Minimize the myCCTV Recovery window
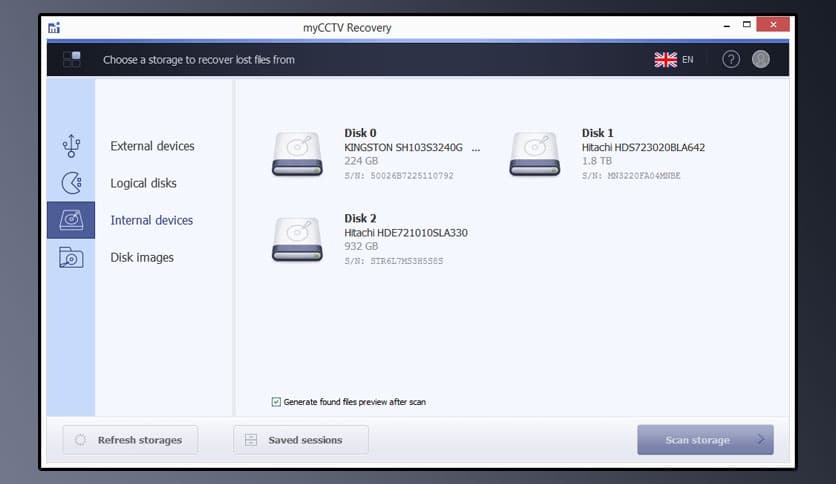 (726, 25)
